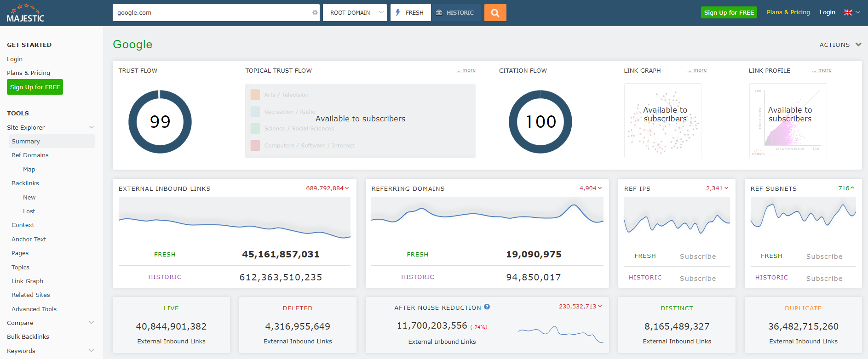Open Lost backlinks in the sidebar
This screenshot has height=359, width=868.
29,211
